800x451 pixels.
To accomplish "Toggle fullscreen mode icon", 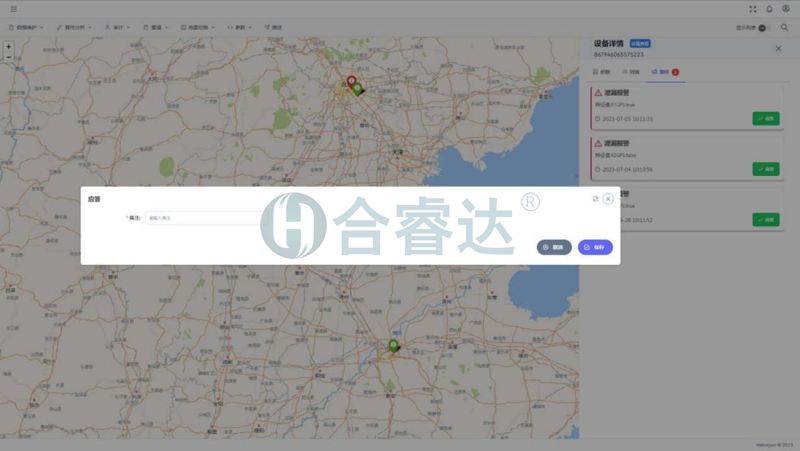I will (x=753, y=9).
